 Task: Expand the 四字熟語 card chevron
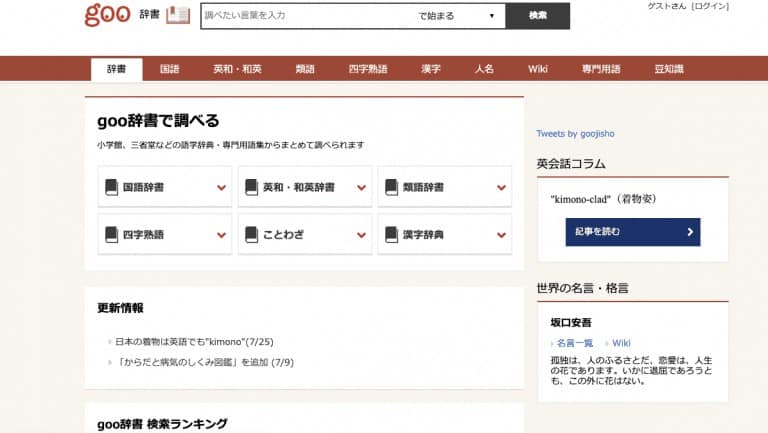pyautogui.click(x=221, y=235)
